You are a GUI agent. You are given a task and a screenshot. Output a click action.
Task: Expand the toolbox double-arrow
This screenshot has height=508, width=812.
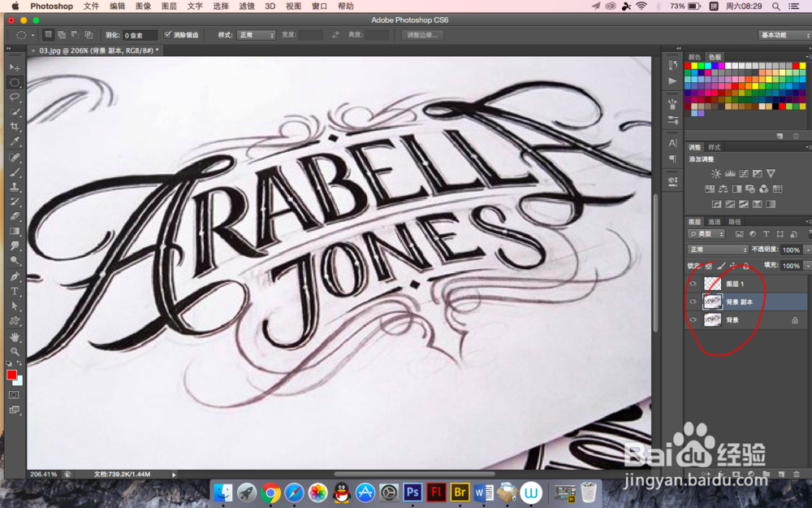8,48
